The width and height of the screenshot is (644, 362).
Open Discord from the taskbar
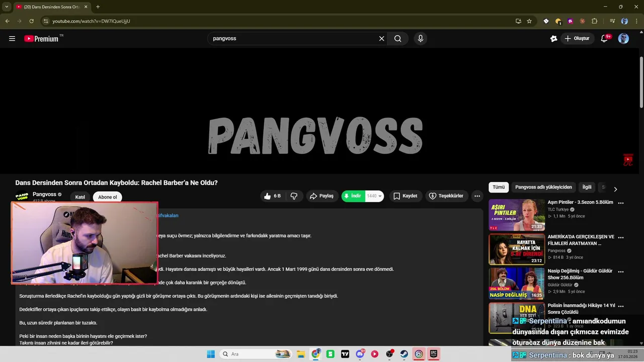click(360, 354)
